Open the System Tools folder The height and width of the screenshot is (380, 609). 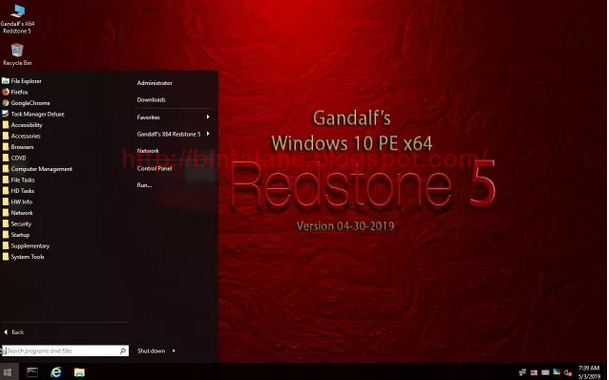23,256
